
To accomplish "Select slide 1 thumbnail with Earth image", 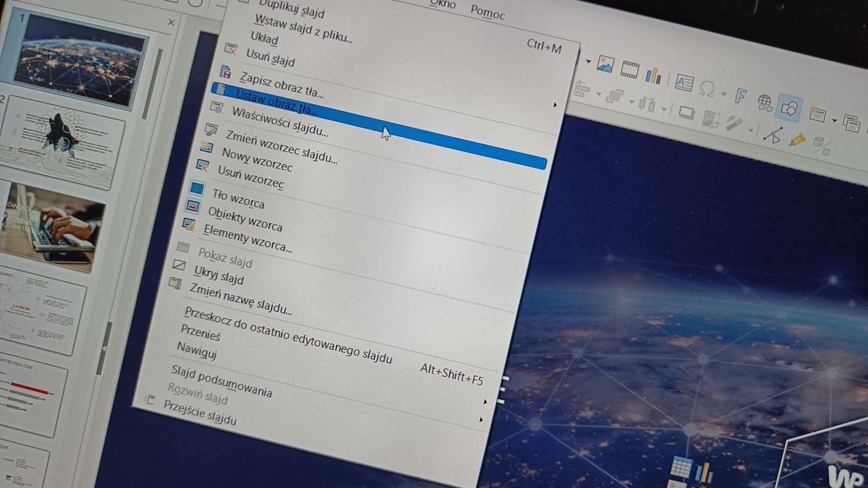I will point(77,61).
